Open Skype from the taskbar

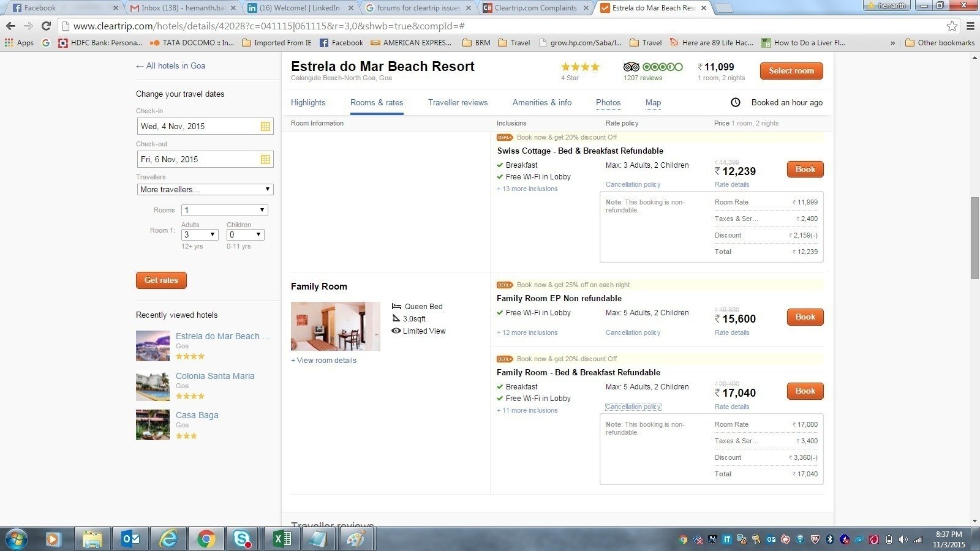(x=242, y=539)
